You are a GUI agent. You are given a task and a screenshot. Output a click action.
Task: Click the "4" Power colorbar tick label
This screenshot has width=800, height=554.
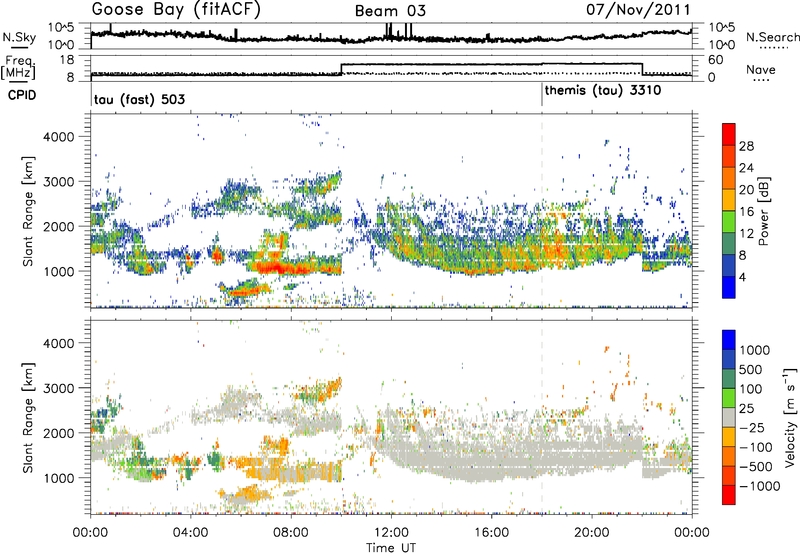point(742,277)
